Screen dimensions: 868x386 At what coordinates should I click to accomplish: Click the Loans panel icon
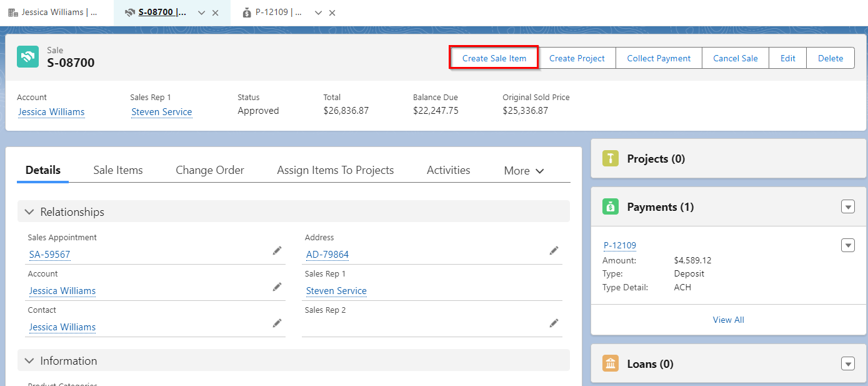[610, 363]
